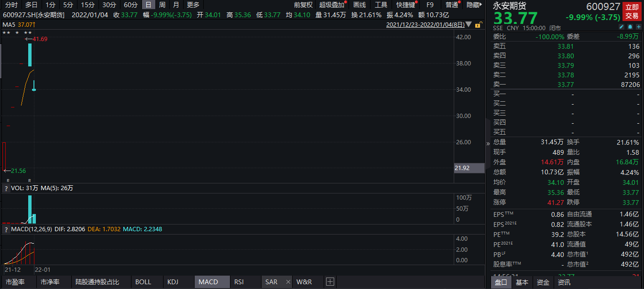Viewport: 644px width, 289px height.
Task: Close the SAR indicator tab
Action: pos(288,282)
